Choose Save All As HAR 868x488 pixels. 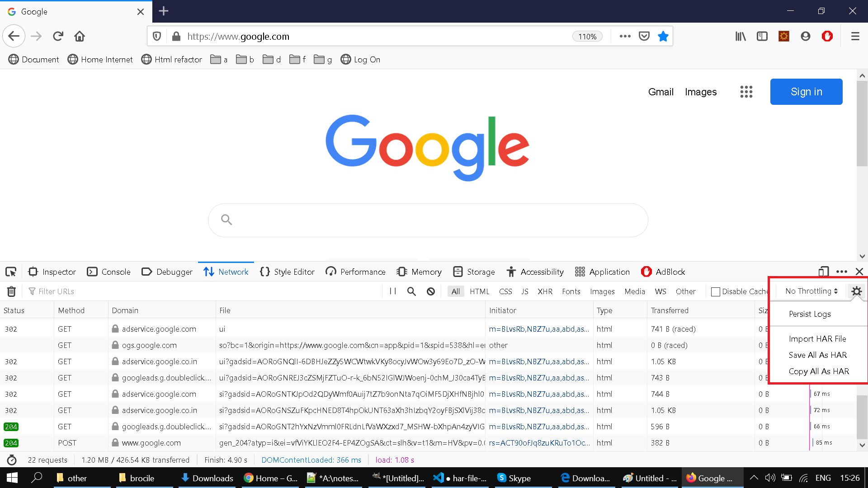pos(818,355)
